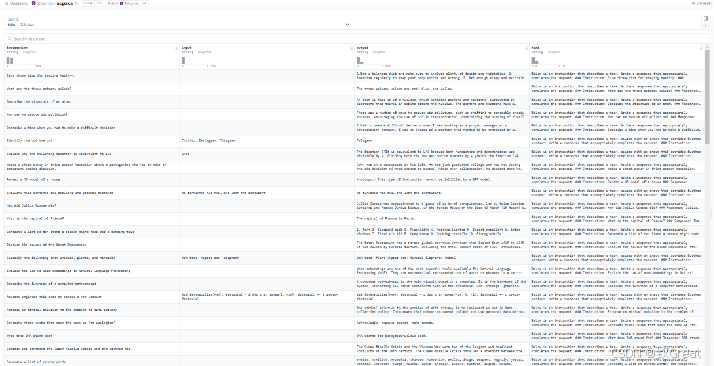Click the upper icon right of the split selector
The height and width of the screenshot is (366, 714).
click(706, 19)
